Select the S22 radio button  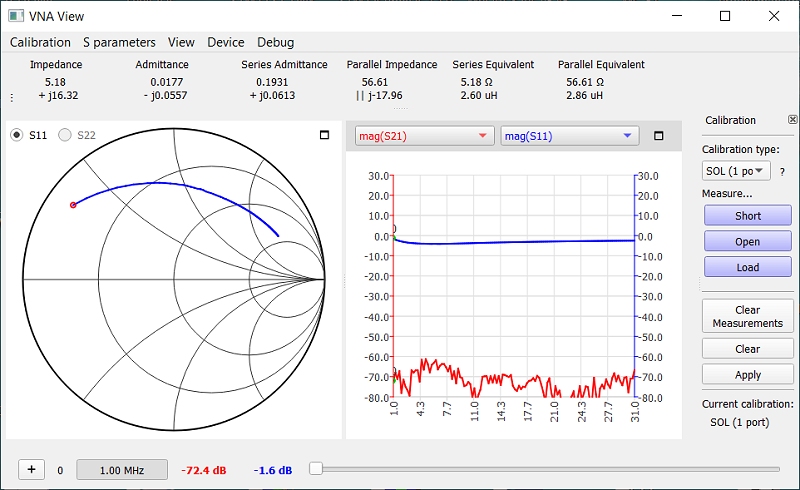coord(67,135)
